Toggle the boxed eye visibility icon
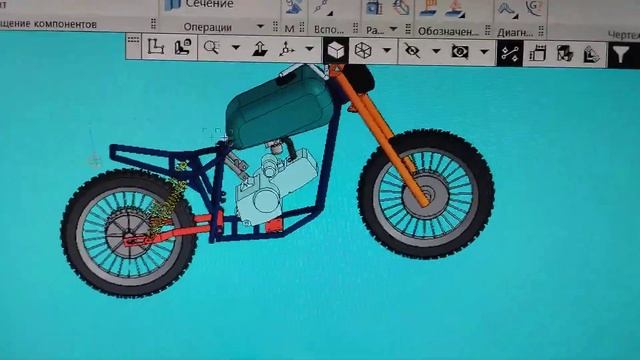 coord(460,52)
